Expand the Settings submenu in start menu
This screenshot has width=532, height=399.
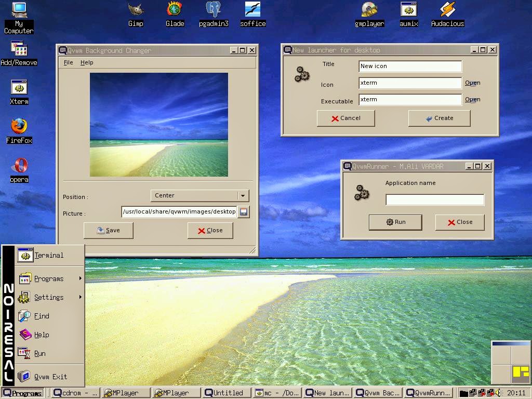pos(49,298)
